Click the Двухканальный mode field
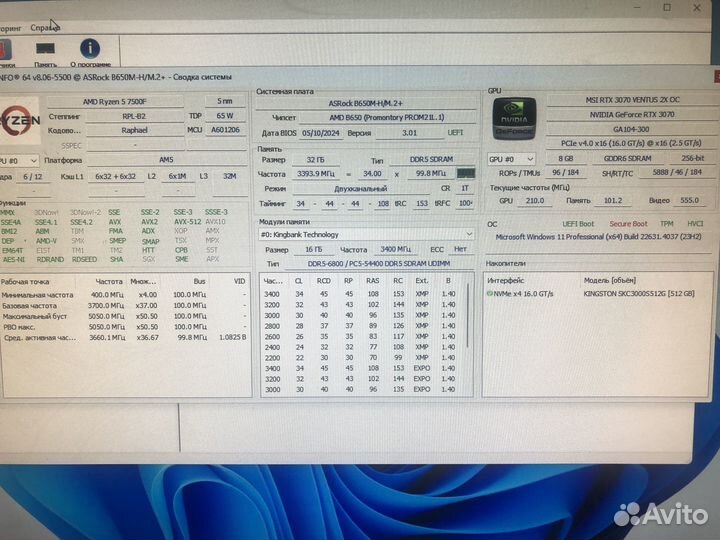Viewport: 720px width, 540px height. (x=360, y=189)
